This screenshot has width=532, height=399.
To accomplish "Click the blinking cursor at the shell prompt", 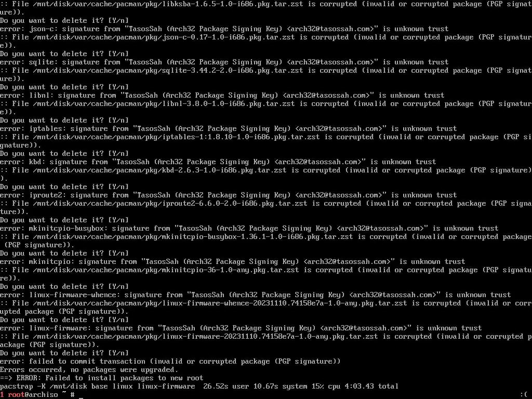I will [x=81, y=395].
